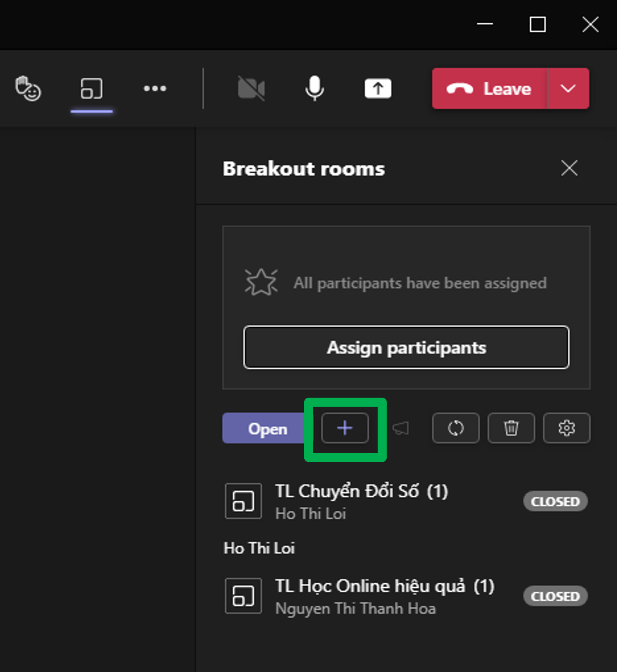617x672 pixels.
Task: Open the Reactions raise-hand icon
Action: (x=28, y=89)
